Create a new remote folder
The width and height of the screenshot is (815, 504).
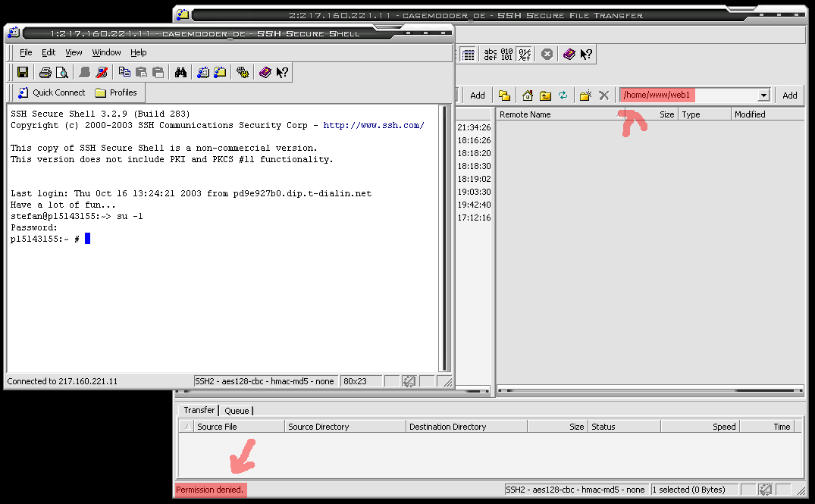[x=585, y=95]
